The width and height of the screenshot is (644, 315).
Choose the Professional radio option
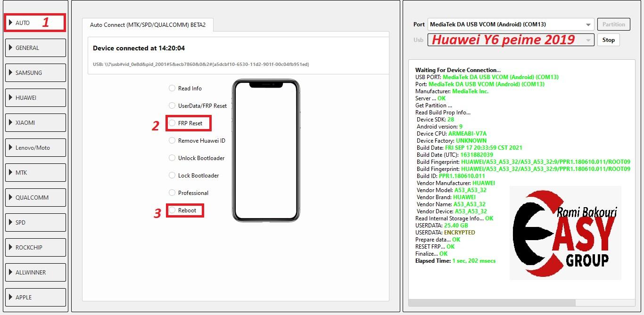(x=189, y=193)
